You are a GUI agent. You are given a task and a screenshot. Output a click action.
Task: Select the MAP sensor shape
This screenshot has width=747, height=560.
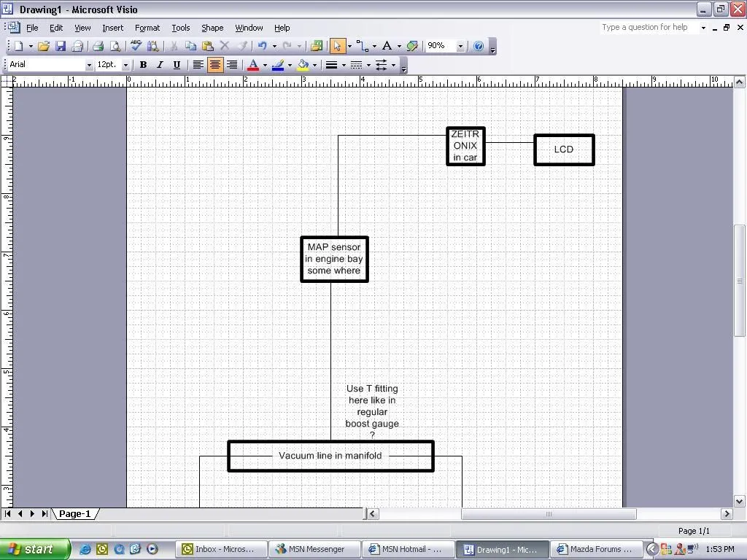(x=334, y=259)
